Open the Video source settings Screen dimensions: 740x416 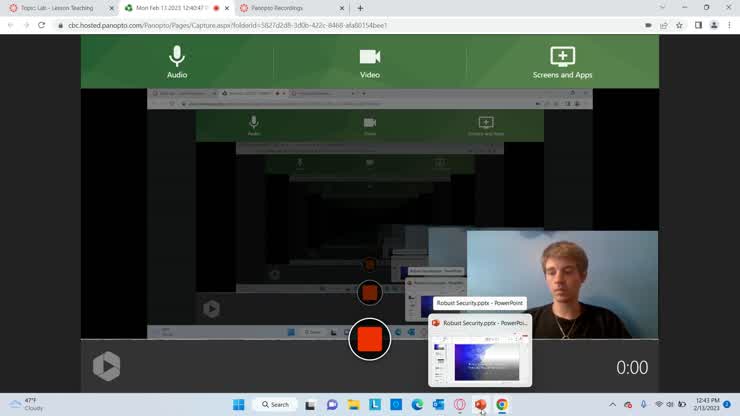(369, 61)
